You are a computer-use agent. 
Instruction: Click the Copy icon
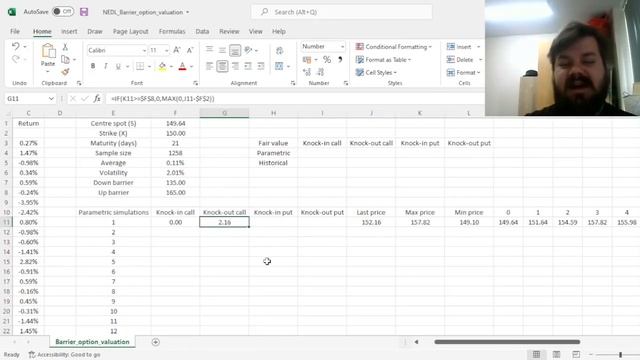65,60
